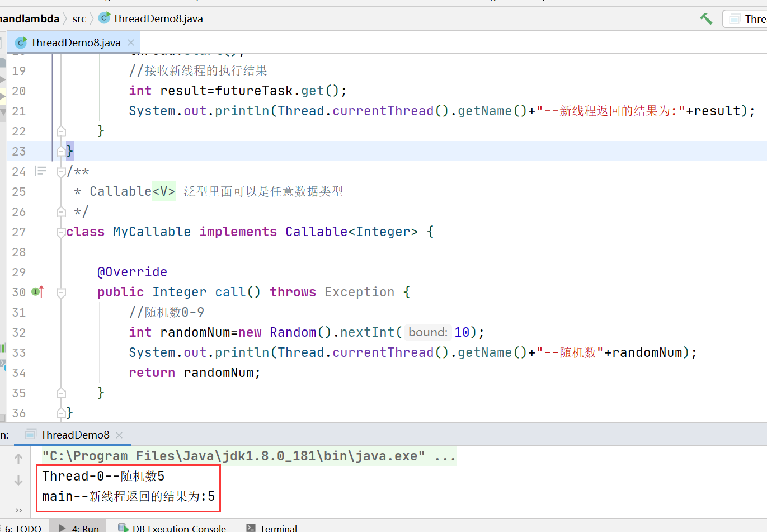Open the DB Execution Console tool window
The image size is (767, 532).
(x=172, y=528)
